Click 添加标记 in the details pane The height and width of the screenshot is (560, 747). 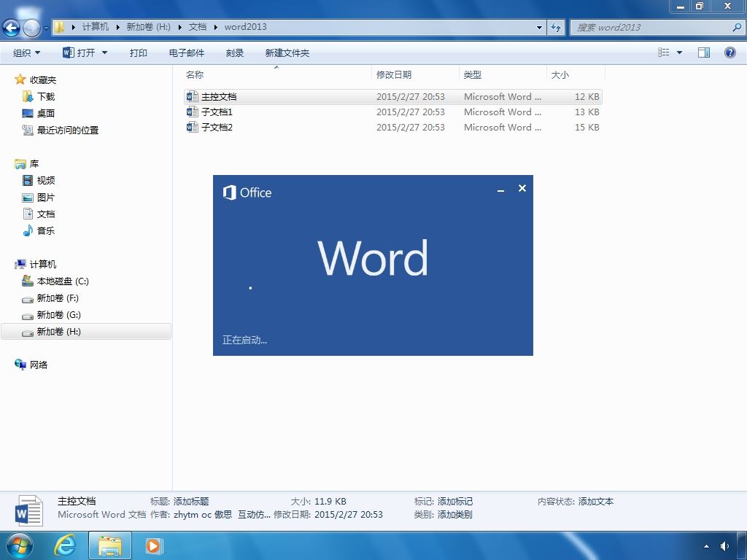pyautogui.click(x=455, y=502)
